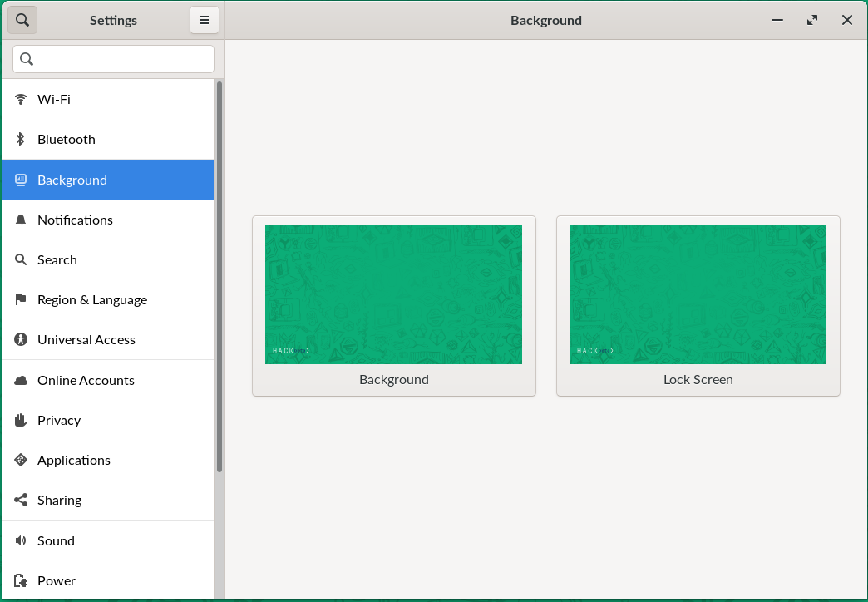Click the Region & Language flag icon
868x602 pixels.
[21, 299]
